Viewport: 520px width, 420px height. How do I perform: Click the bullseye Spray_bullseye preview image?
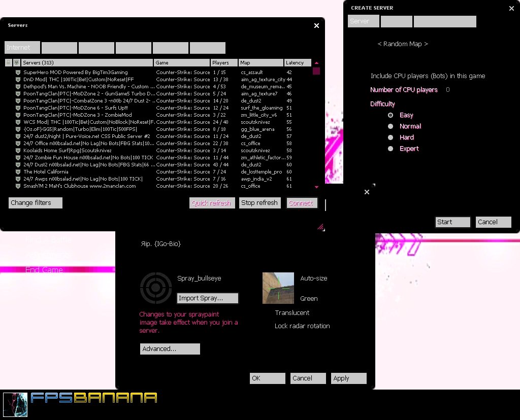coord(155,288)
